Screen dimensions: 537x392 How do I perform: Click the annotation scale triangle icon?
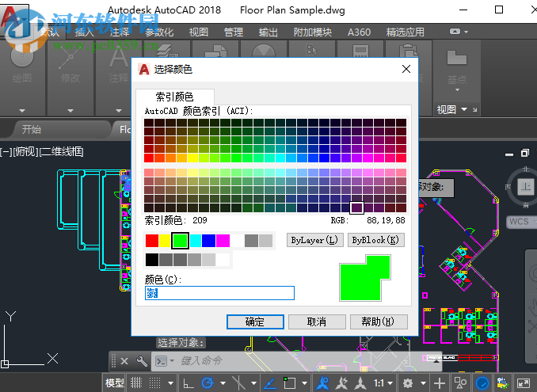360,382
